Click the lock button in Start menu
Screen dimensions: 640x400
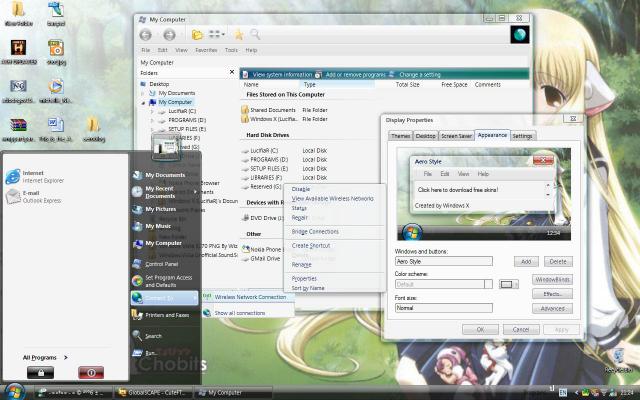[40, 372]
